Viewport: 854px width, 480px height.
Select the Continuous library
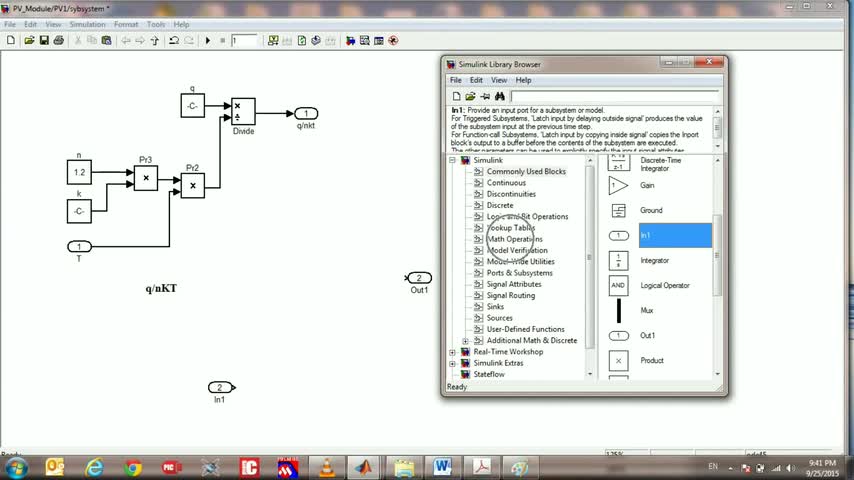(507, 183)
